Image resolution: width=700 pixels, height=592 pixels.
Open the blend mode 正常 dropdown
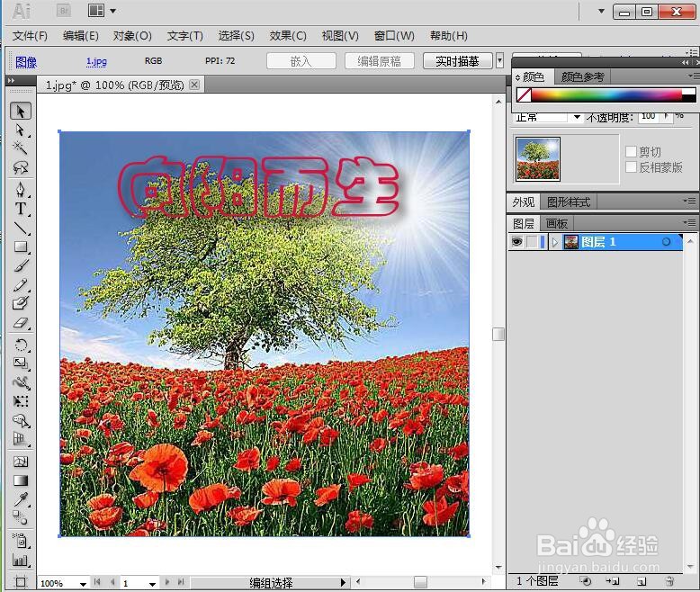[x=577, y=117]
